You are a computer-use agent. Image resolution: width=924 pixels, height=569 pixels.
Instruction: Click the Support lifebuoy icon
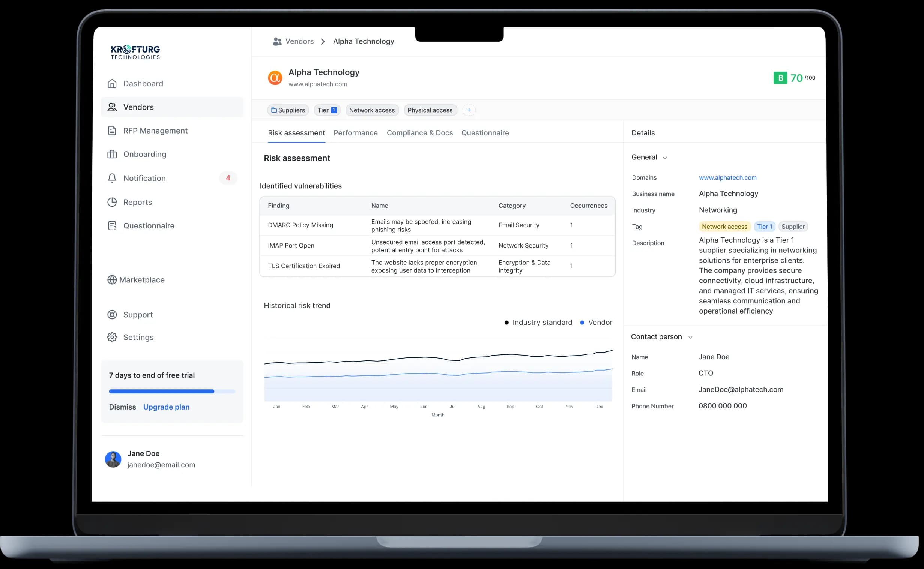(x=112, y=315)
